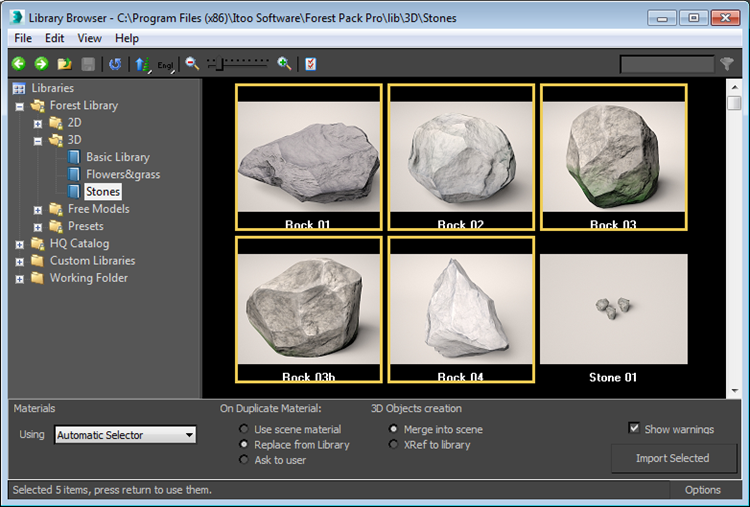Click the zoom out magnifier icon
The height and width of the screenshot is (507, 750).
[x=192, y=64]
